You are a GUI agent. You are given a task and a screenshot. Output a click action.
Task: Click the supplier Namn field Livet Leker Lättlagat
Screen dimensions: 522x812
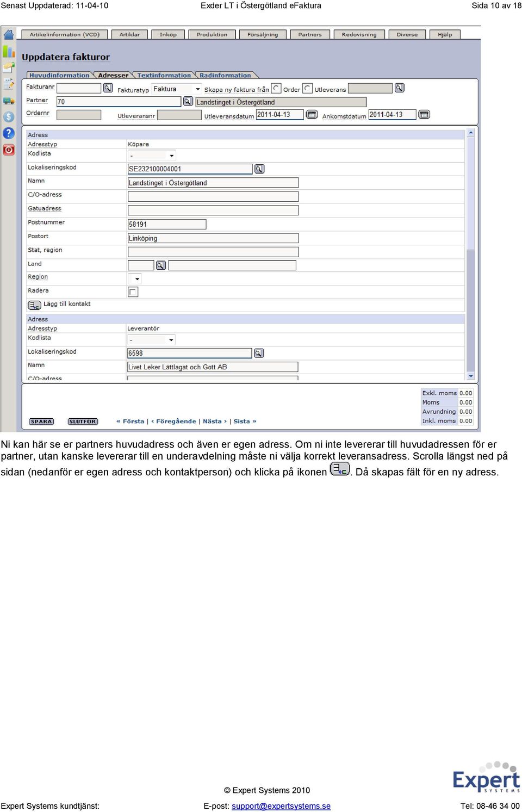point(213,367)
